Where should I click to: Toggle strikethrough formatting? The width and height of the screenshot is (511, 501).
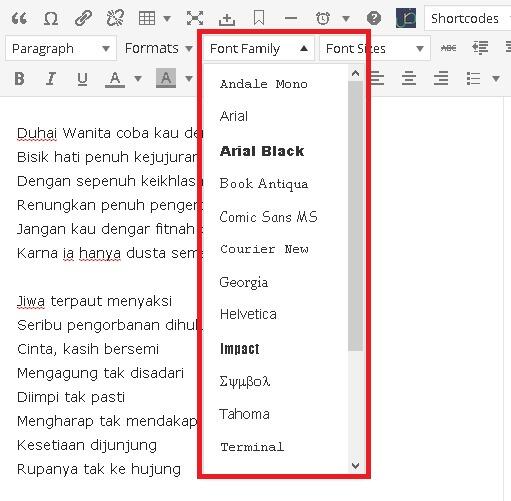[x=448, y=48]
